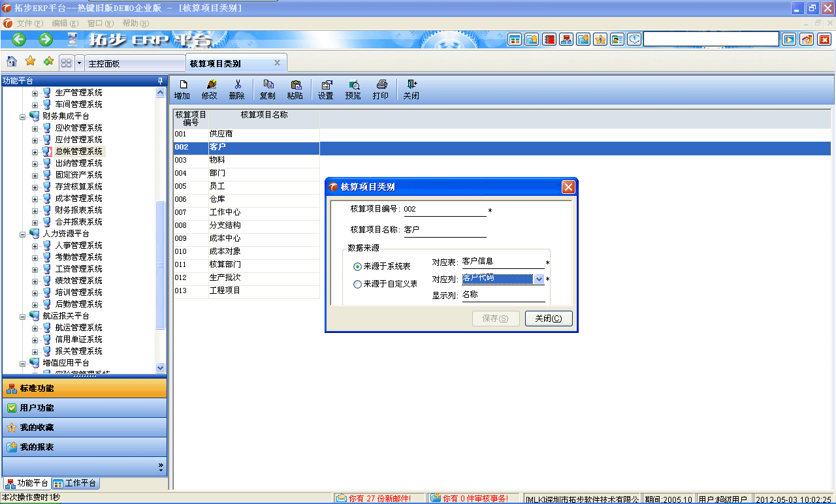
Task: Click the 粘贴 (Paste) clipboard icon
Action: click(295, 89)
